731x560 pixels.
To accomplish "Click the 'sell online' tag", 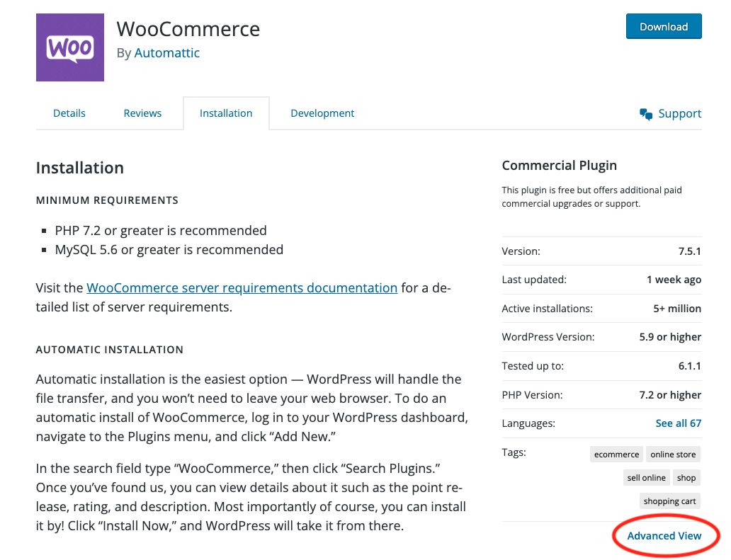I will tap(646, 477).
